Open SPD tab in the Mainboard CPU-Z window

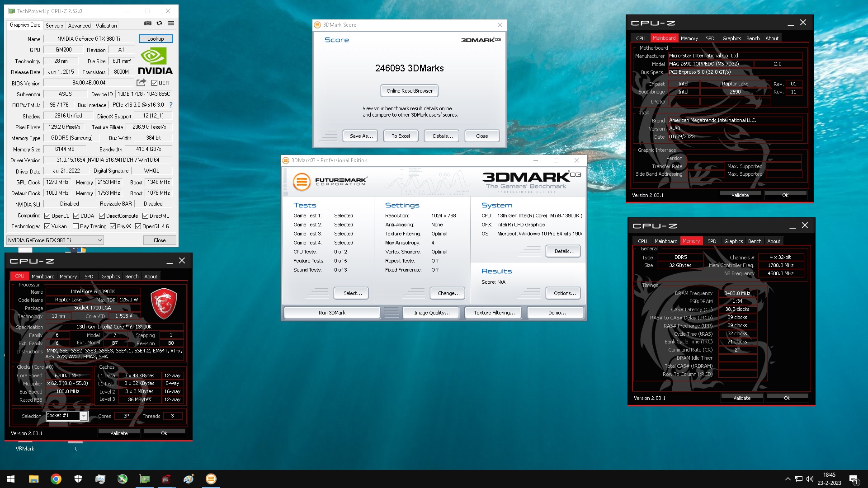710,38
